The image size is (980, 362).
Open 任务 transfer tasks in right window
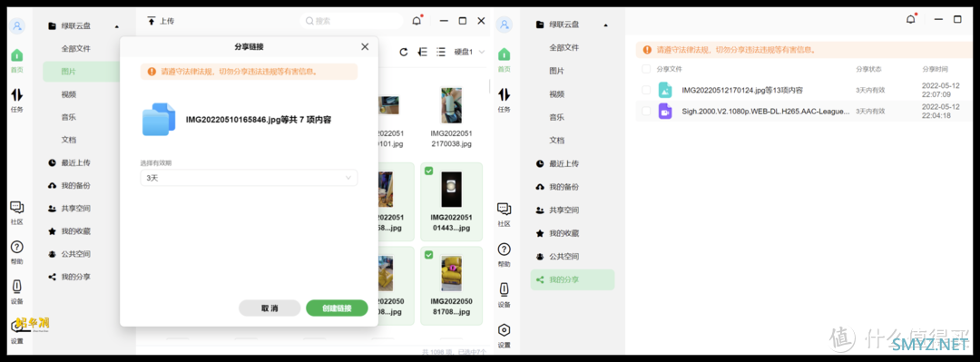[x=504, y=100]
